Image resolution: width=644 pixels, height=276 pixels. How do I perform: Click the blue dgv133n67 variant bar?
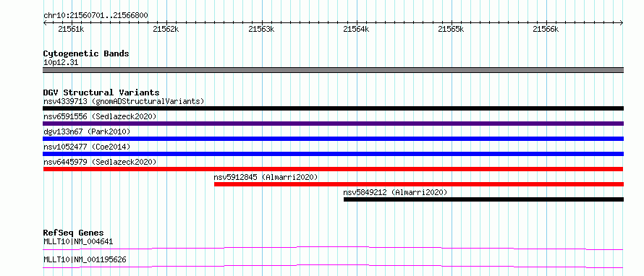click(333, 139)
